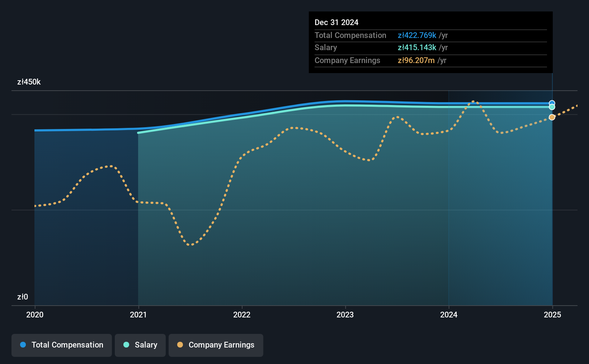Click the zł422.769k total compensation value
This screenshot has width=589, height=364.
pos(417,35)
